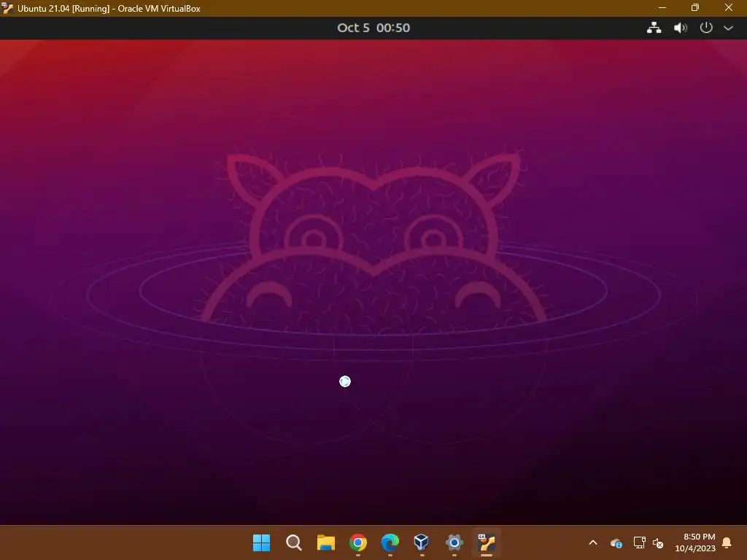Click the Ubuntu power icon
The width and height of the screenshot is (747, 560).
pyautogui.click(x=706, y=28)
